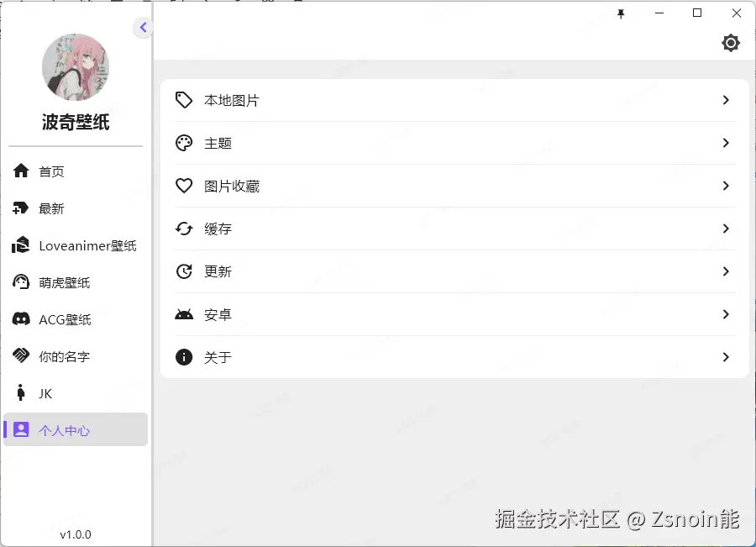Click the person icon beside JK
The image size is (756, 547).
pyautogui.click(x=21, y=392)
